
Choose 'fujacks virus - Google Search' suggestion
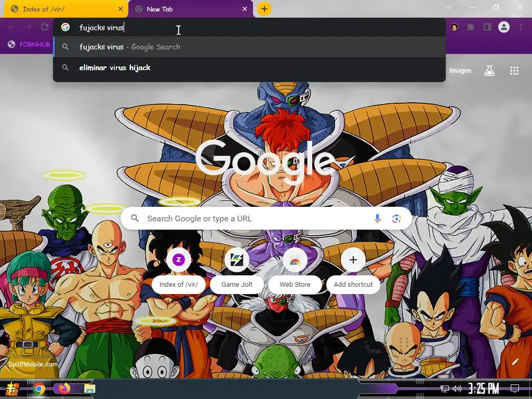pos(249,47)
